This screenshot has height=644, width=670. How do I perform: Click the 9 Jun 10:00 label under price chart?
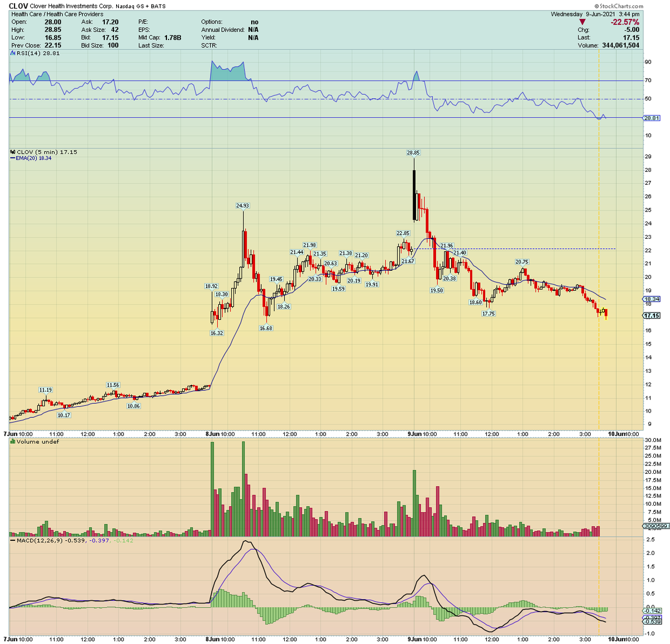pyautogui.click(x=422, y=434)
